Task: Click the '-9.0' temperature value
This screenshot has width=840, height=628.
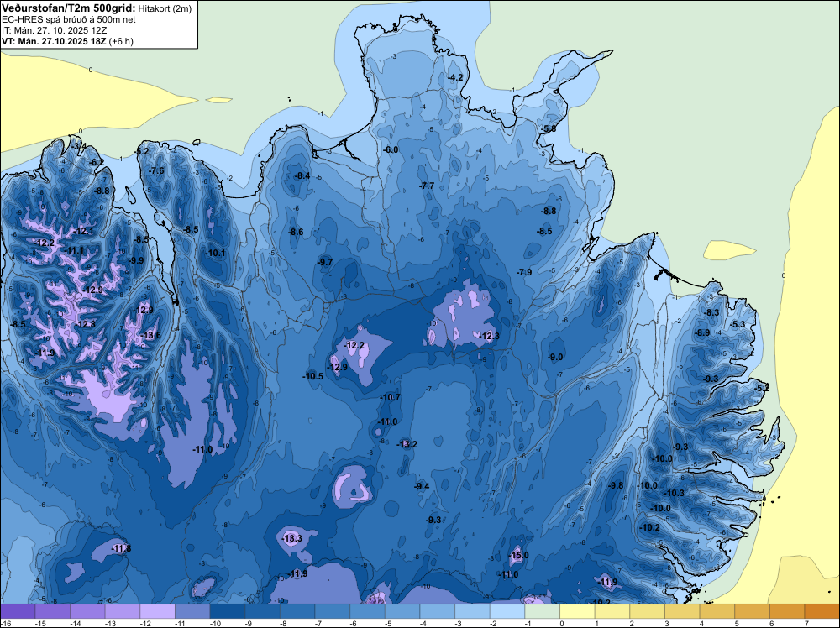Action: 555,357
